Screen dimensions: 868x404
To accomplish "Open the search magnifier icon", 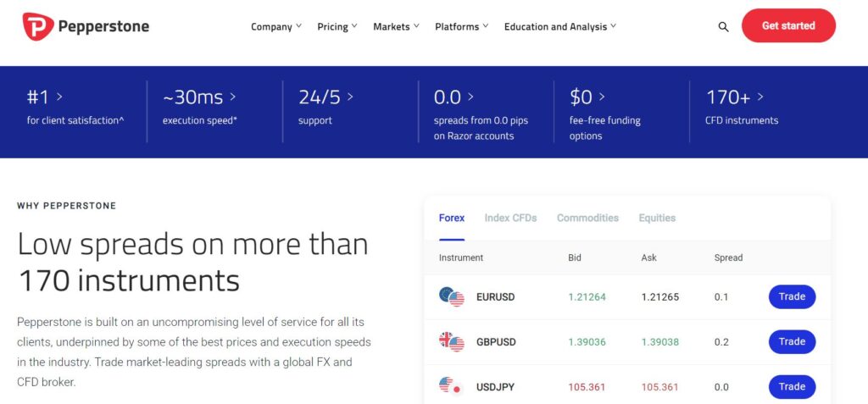I will (723, 26).
